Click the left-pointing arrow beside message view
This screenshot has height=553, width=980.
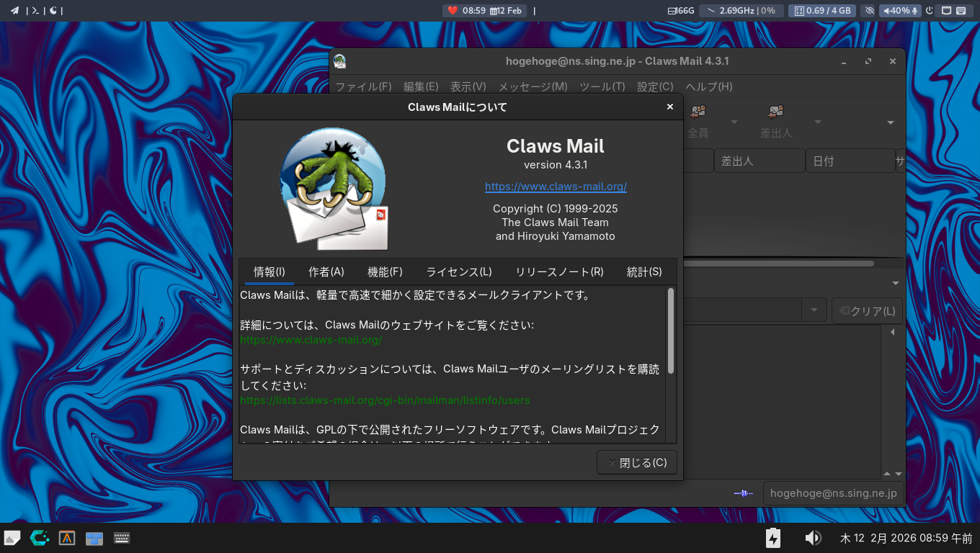(x=893, y=332)
